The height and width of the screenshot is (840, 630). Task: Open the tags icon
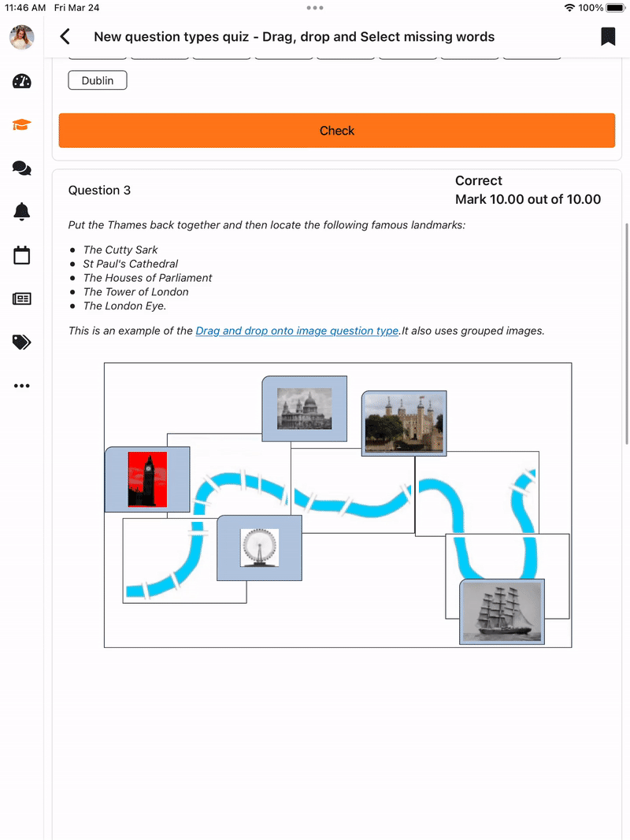click(22, 342)
